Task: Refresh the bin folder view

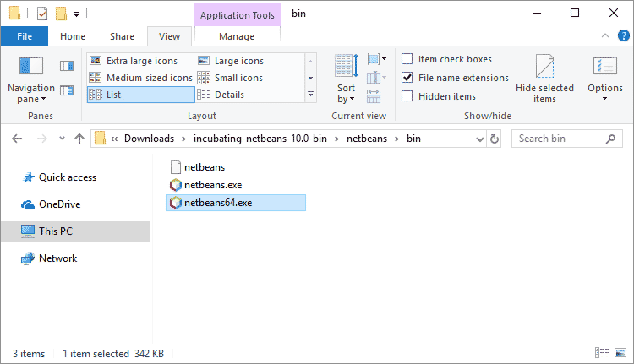Action: tap(495, 139)
